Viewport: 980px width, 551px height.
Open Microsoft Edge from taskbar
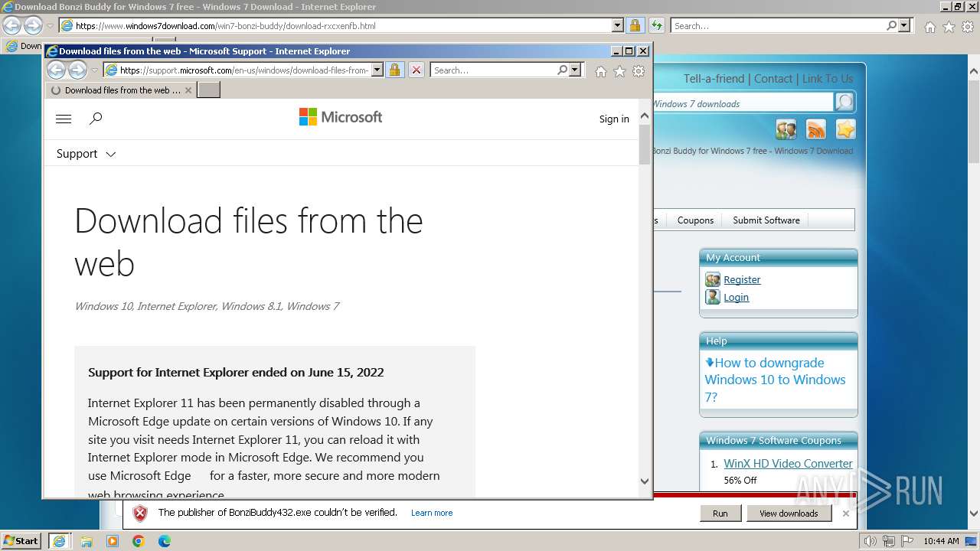(165, 541)
